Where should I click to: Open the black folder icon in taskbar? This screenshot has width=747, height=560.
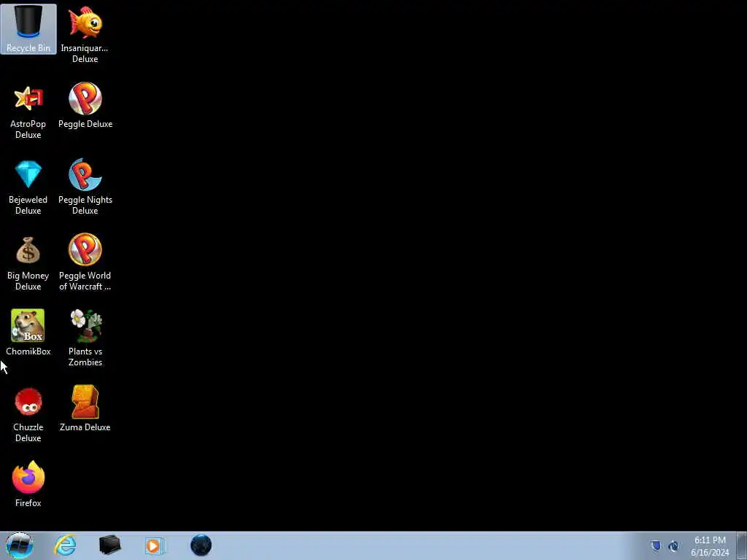[110, 545]
